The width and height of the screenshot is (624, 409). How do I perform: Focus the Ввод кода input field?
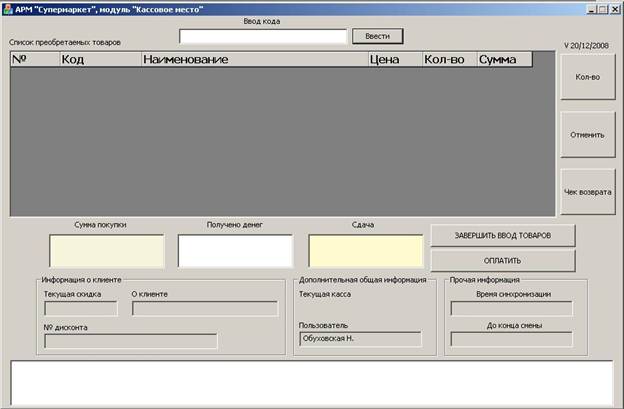click(263, 36)
